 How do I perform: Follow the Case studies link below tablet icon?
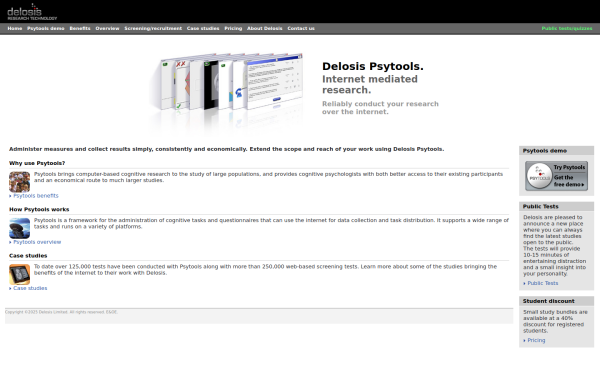click(30, 288)
